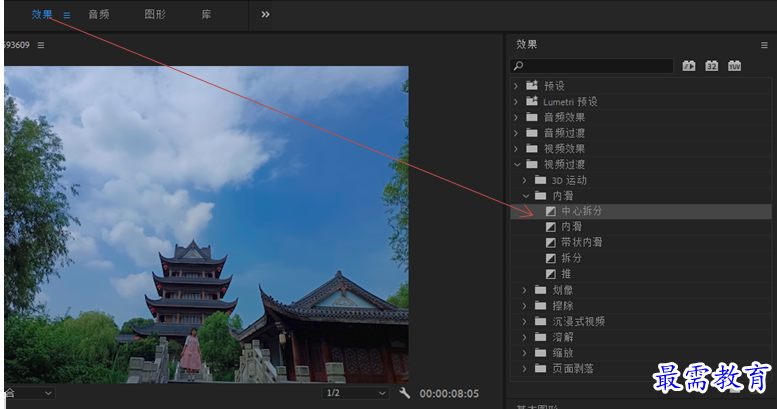777x409 pixels.
Task: Toggle 32-bit color effects filter icon
Action: point(712,65)
